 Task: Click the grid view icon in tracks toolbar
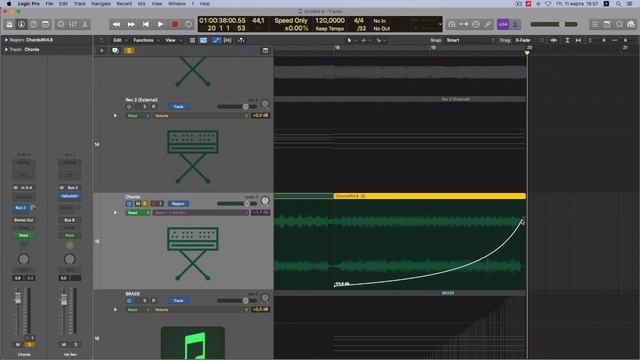(x=192, y=40)
